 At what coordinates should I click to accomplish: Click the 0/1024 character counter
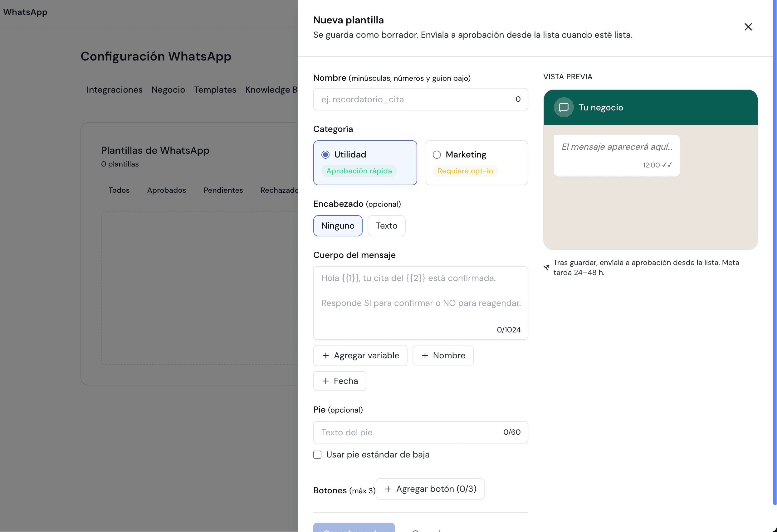coord(509,330)
